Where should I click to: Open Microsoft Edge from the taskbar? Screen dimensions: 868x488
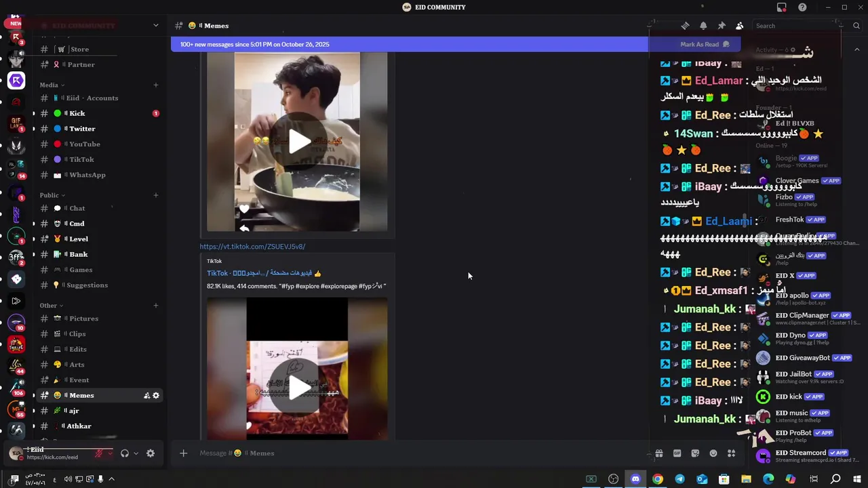pyautogui.click(x=768, y=479)
